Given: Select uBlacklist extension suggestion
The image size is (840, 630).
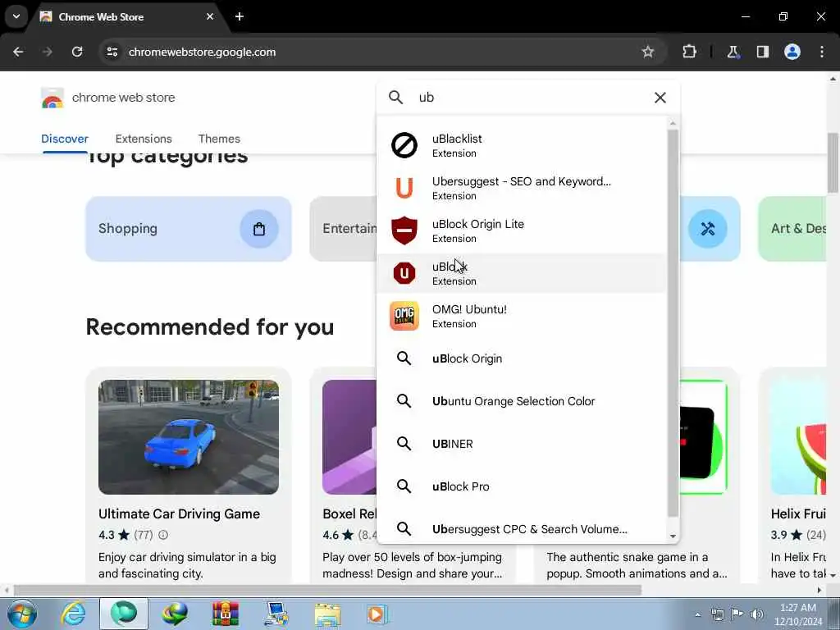Looking at the screenshot, I should [x=523, y=145].
